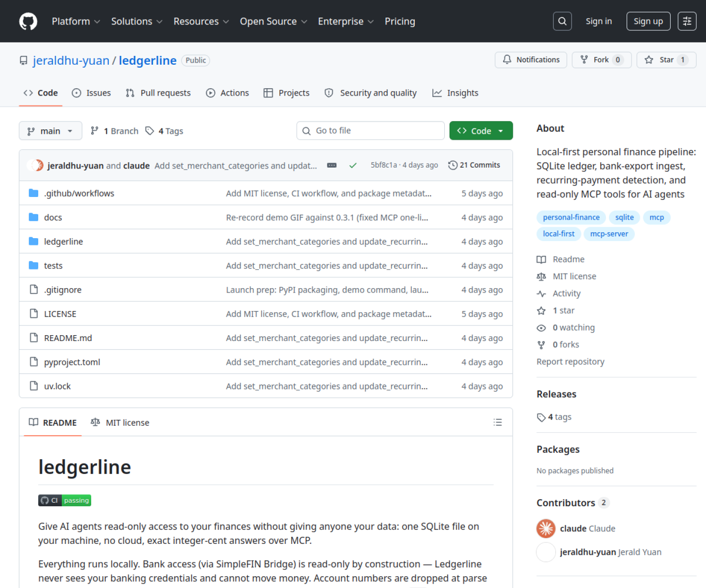Click the local-first topic tag
Image resolution: width=706 pixels, height=588 pixels.
point(558,234)
